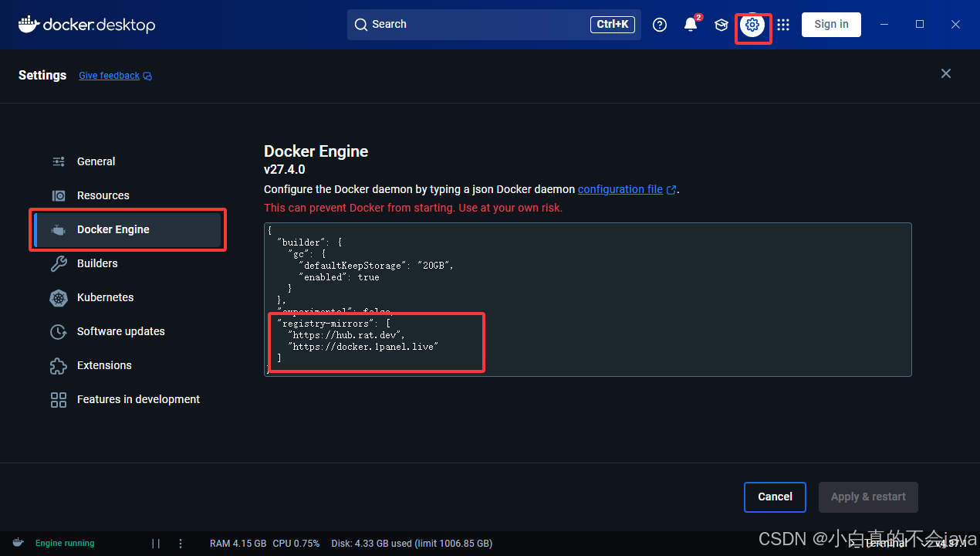Close the Settings panel with X

[x=946, y=73]
